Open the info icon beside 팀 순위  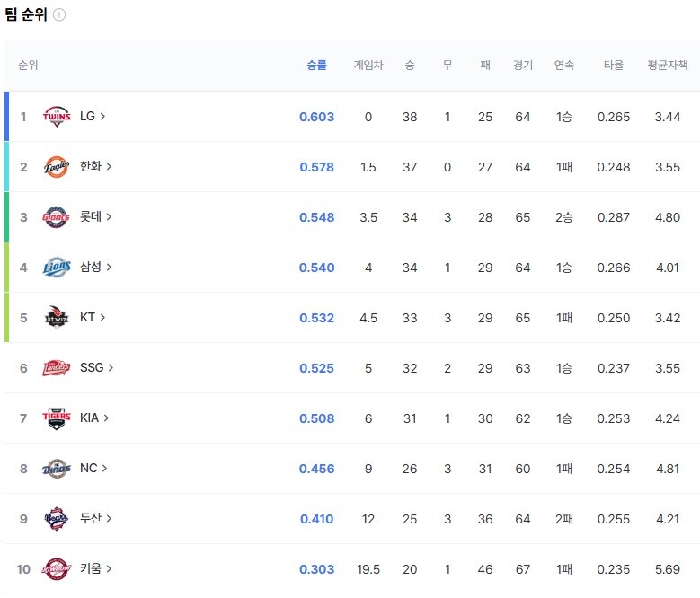(x=59, y=15)
